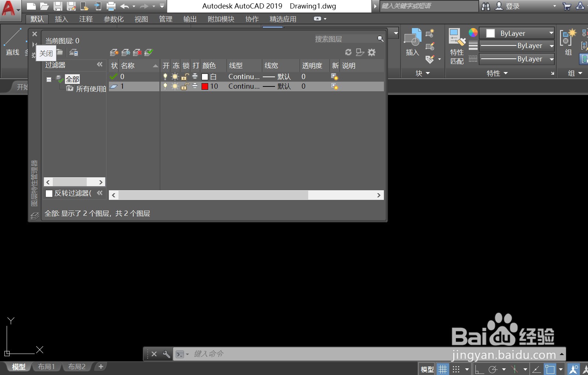Click the Match Properties (特性匹配) icon
The width and height of the screenshot is (588, 375).
coord(457,46)
